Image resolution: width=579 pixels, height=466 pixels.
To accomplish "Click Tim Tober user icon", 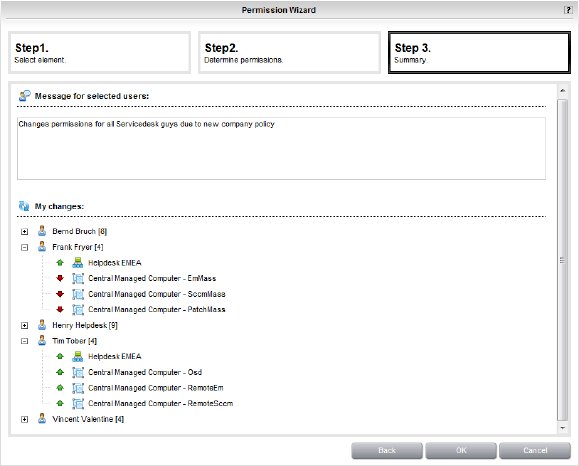I will click(x=42, y=340).
